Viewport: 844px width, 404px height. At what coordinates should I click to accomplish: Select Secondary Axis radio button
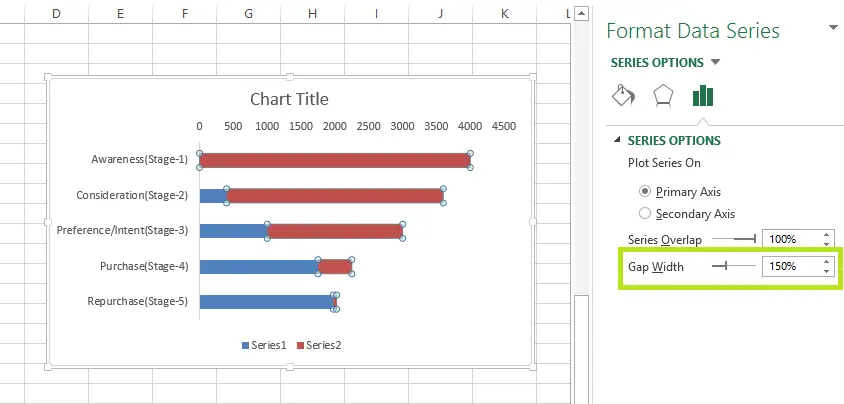[x=644, y=214]
